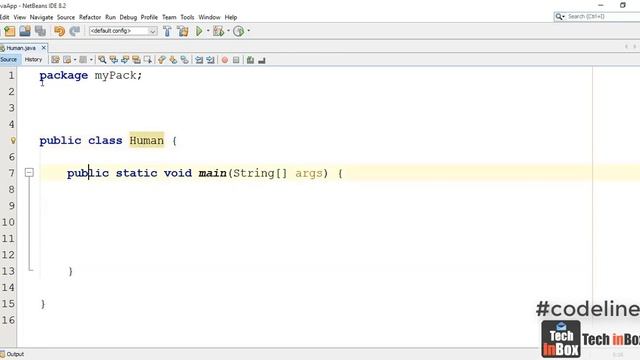Toggle Highlight Search in editor toolbar
Image resolution: width=640 pixels, height=360 pixels.
point(136,60)
